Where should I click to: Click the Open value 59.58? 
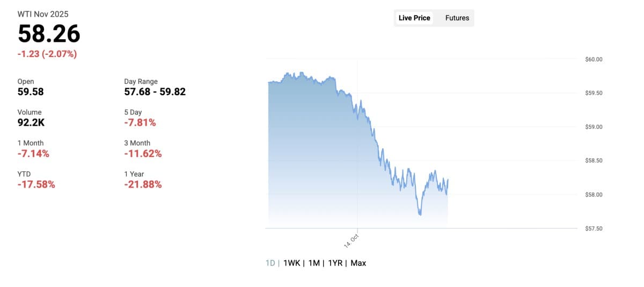[x=31, y=92]
